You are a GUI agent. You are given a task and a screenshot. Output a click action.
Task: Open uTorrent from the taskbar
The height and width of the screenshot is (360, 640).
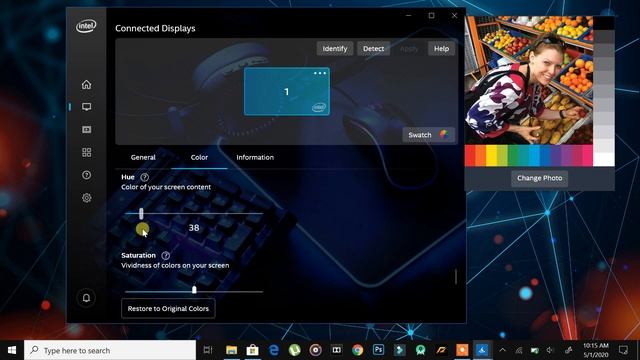(x=294, y=350)
